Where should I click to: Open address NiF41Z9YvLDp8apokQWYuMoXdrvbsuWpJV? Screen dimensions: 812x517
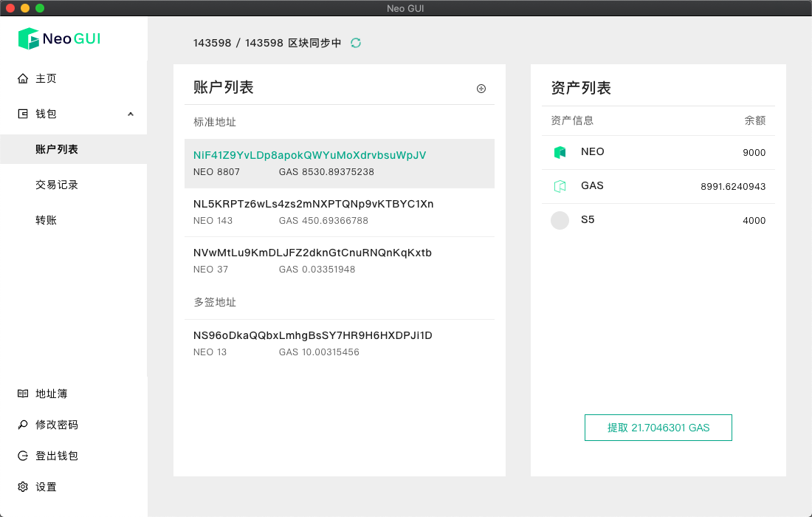tap(310, 155)
